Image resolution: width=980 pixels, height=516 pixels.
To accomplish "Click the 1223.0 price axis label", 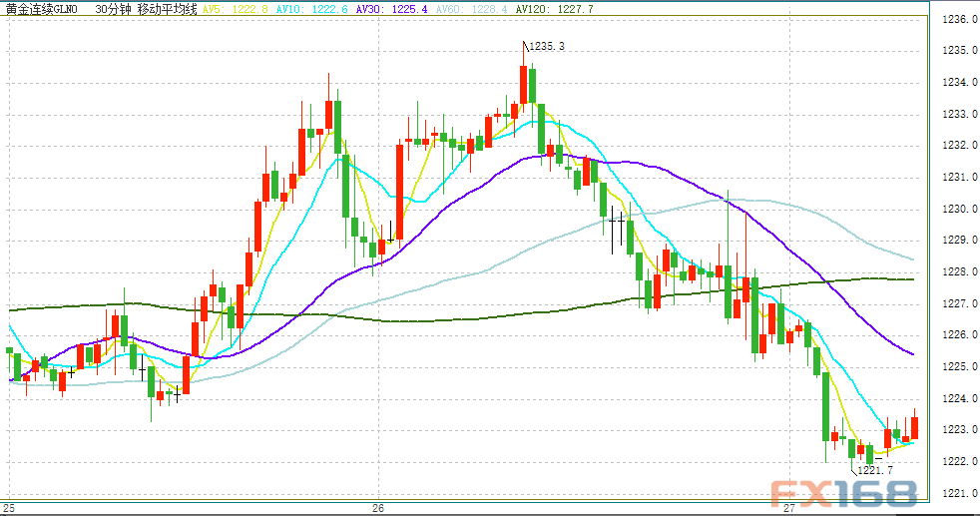I will [x=959, y=430].
